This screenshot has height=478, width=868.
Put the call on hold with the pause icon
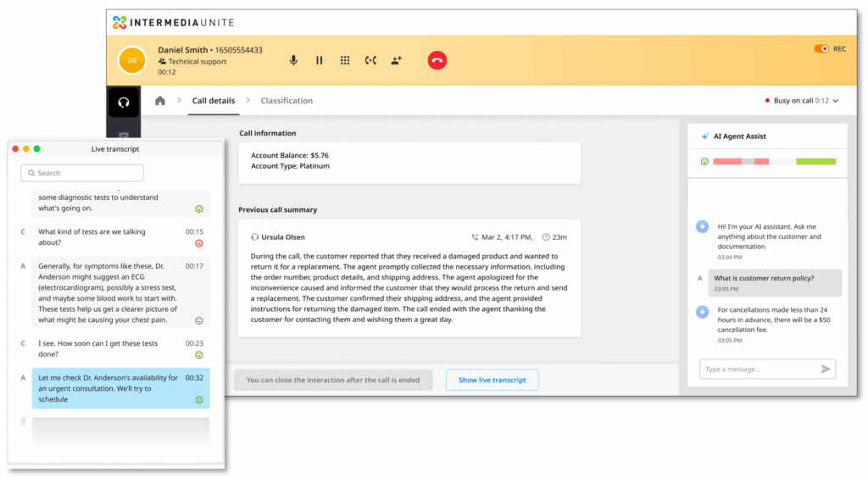pyautogui.click(x=320, y=60)
